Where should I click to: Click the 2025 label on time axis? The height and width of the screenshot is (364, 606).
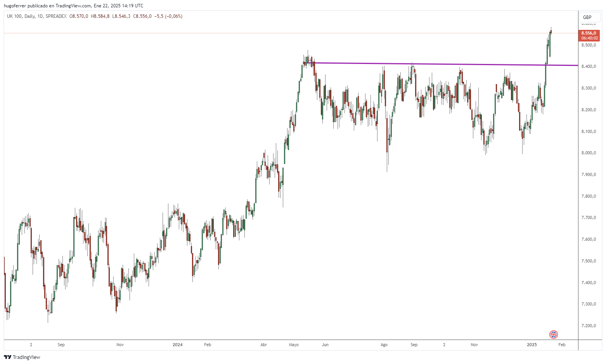click(532, 345)
